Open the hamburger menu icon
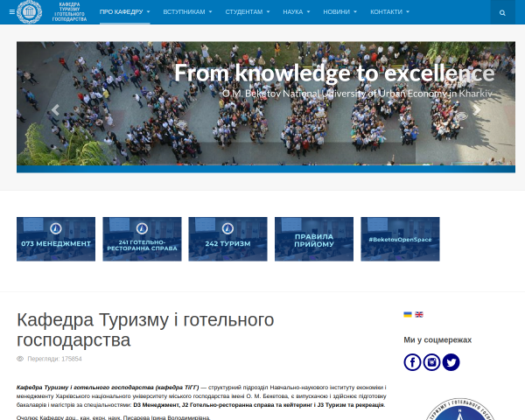The width and height of the screenshot is (525, 420). [x=12, y=12]
